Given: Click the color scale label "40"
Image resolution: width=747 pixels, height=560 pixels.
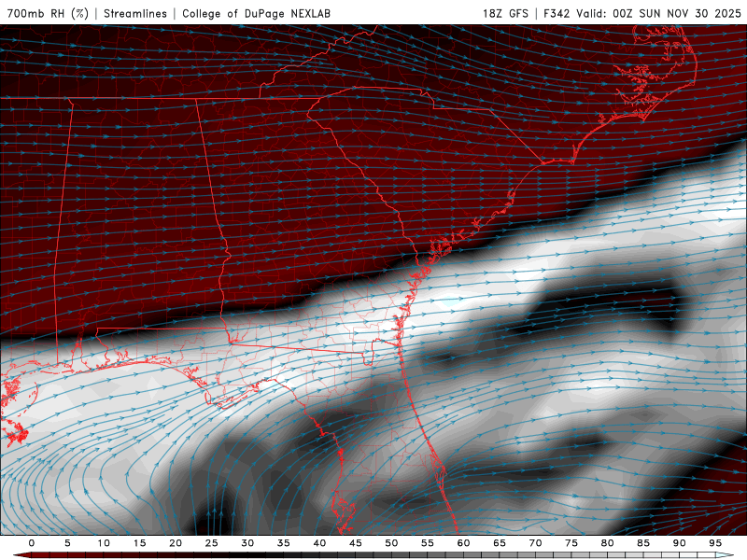Looking at the screenshot, I should click(319, 543).
